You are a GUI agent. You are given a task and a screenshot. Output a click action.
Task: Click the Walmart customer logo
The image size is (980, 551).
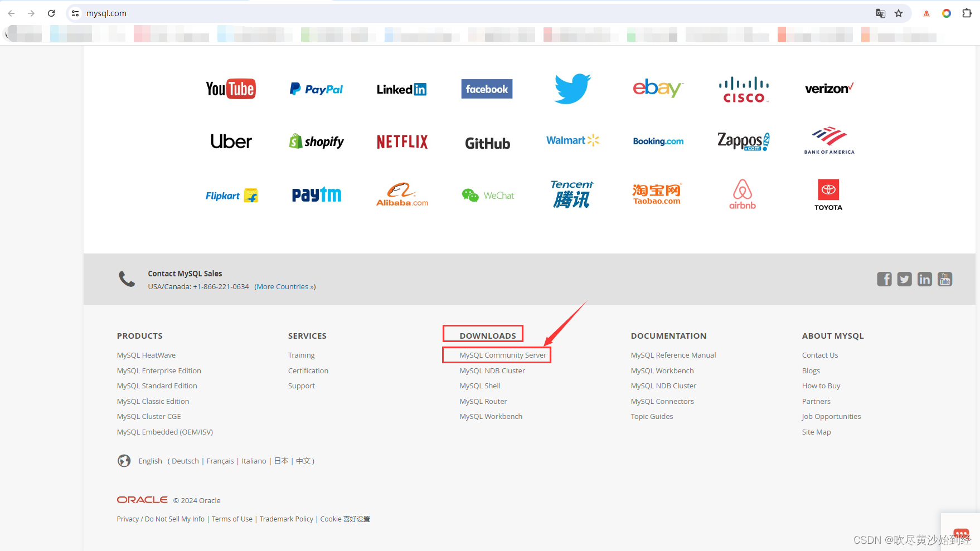573,140
